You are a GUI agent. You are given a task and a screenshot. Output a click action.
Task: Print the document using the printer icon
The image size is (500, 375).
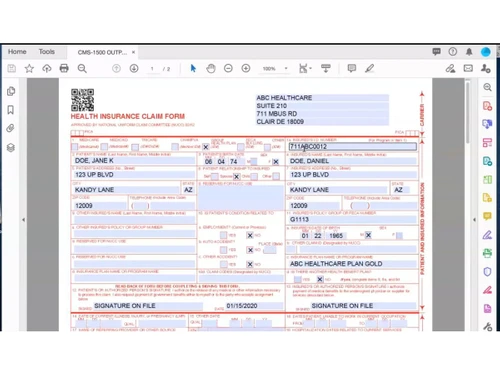pyautogui.click(x=64, y=68)
